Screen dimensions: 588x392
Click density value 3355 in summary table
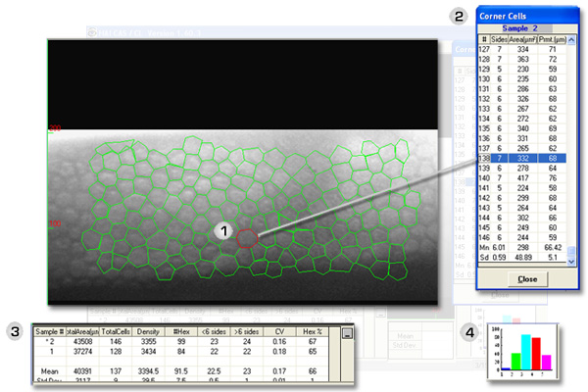[x=148, y=342]
